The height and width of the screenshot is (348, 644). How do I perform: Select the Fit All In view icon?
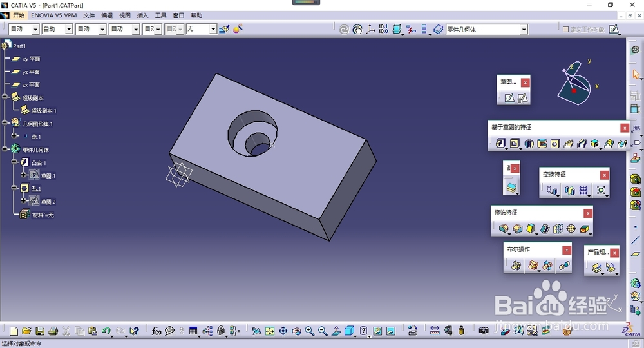tap(270, 331)
